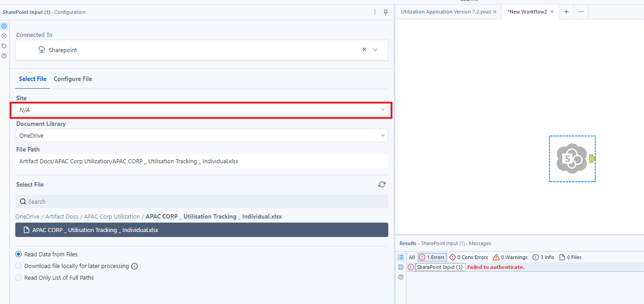
Task: Select the tag icon in left sidebar
Action: coord(4,45)
